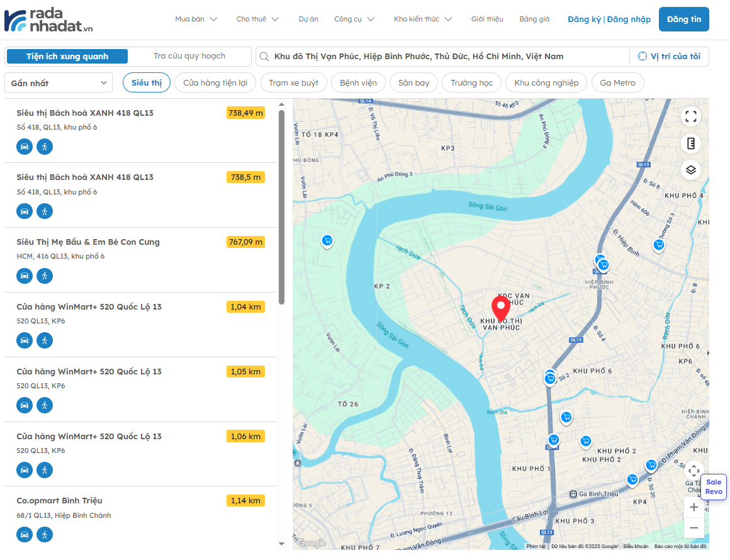Click the supermarket marker west of the river
The image size is (730, 560).
click(327, 241)
